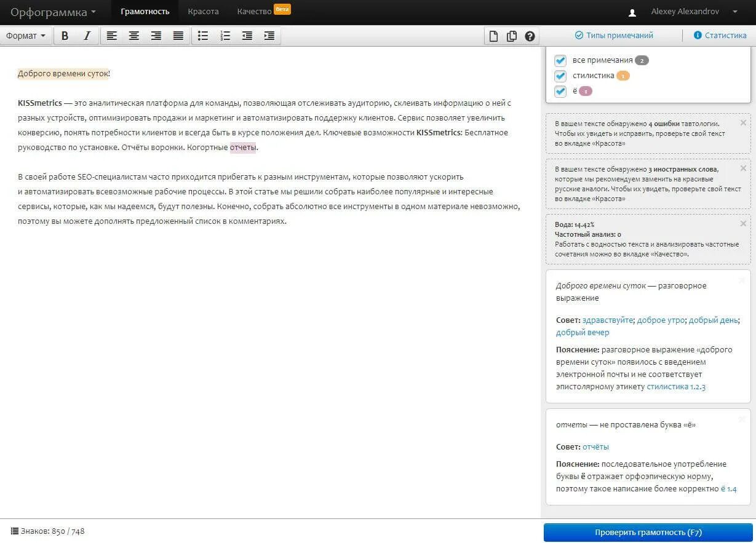The height and width of the screenshot is (543, 756).
Task: Click highlighted phrase Доброго времени суток
Action: [x=63, y=74]
